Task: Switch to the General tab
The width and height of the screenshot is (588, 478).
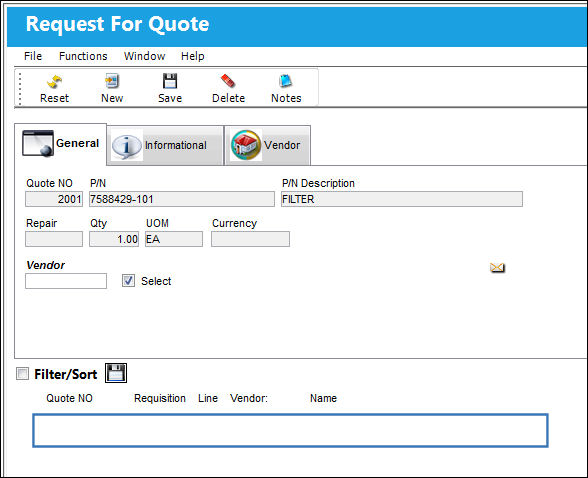Action: click(x=61, y=144)
